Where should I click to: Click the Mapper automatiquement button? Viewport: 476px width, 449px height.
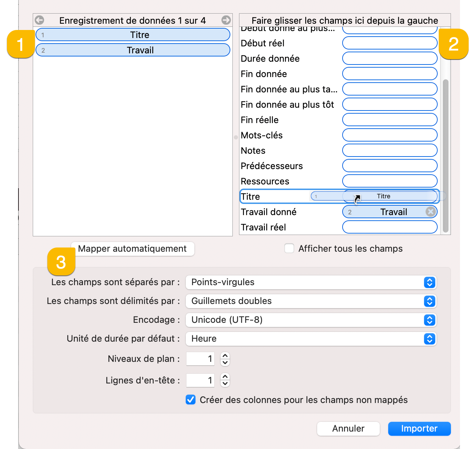coord(133,249)
